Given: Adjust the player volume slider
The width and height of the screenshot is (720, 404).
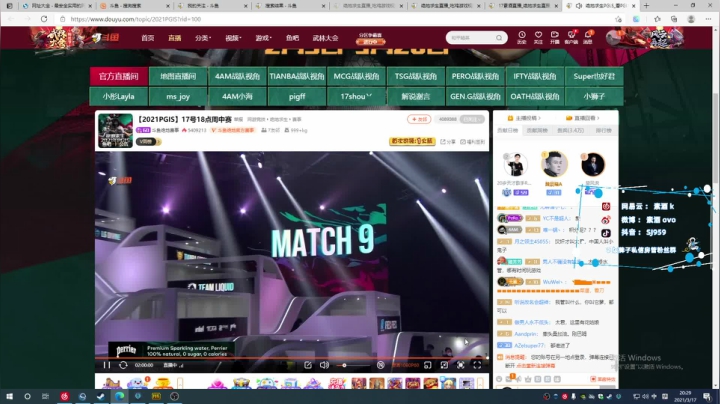Looking at the screenshot, I should (x=353, y=365).
